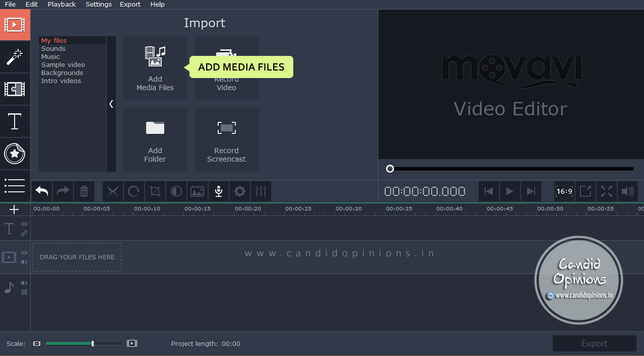Open the Playback menu
Image resolution: width=644 pixels, height=356 pixels.
pos(61,4)
